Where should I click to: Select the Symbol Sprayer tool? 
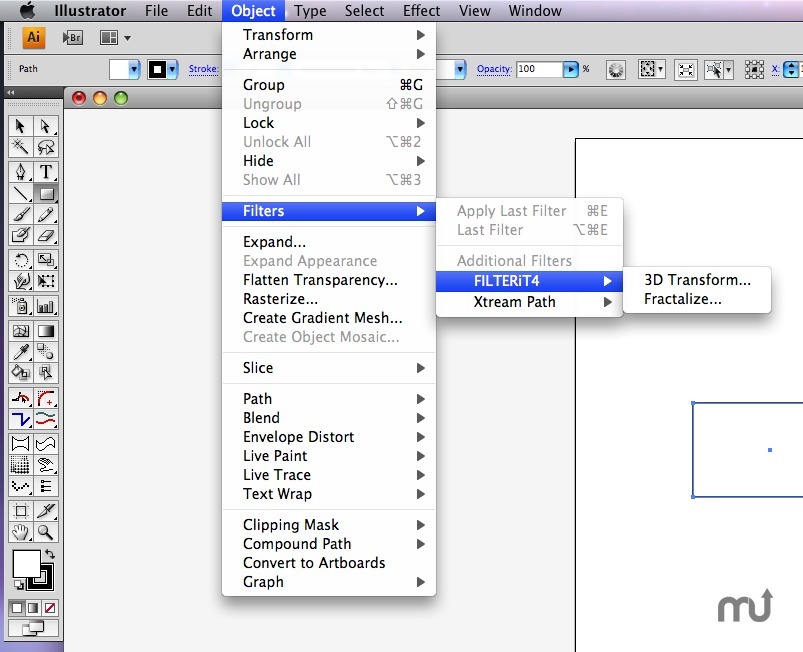[20, 306]
